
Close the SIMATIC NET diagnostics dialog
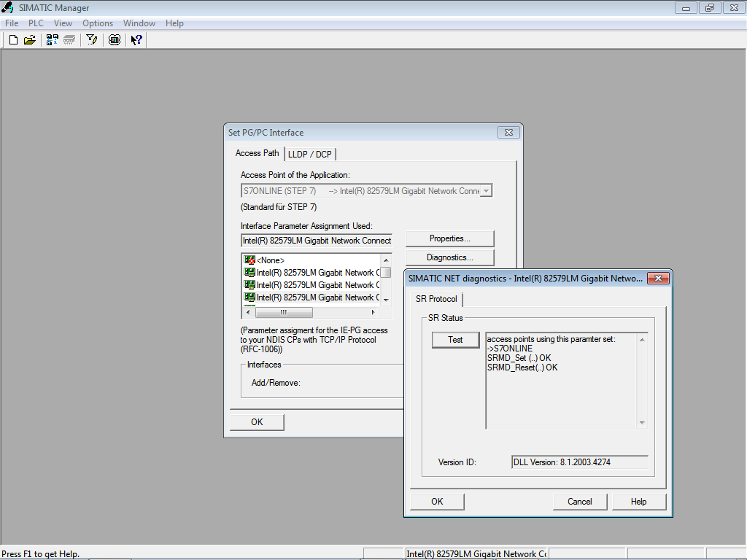click(659, 278)
